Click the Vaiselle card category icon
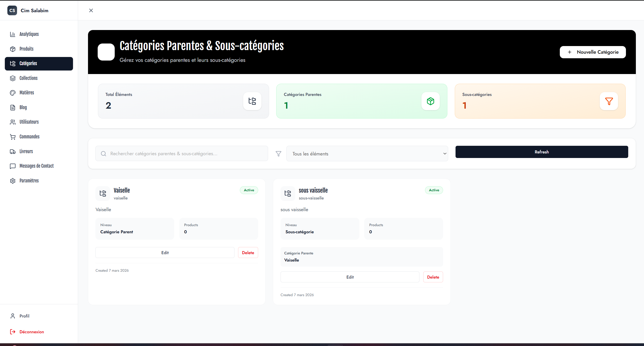Screen dimensions: 644x346 tap(103, 193)
